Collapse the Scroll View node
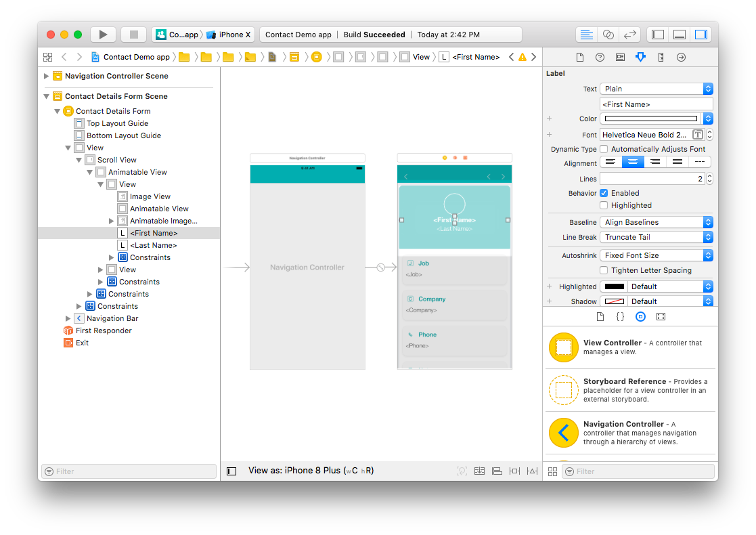The height and width of the screenshot is (535, 756). pos(79,160)
